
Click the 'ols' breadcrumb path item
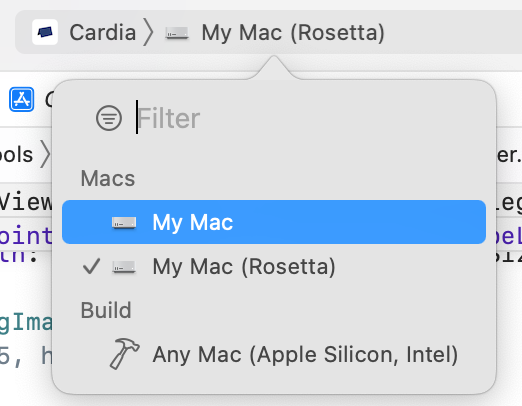(17, 154)
